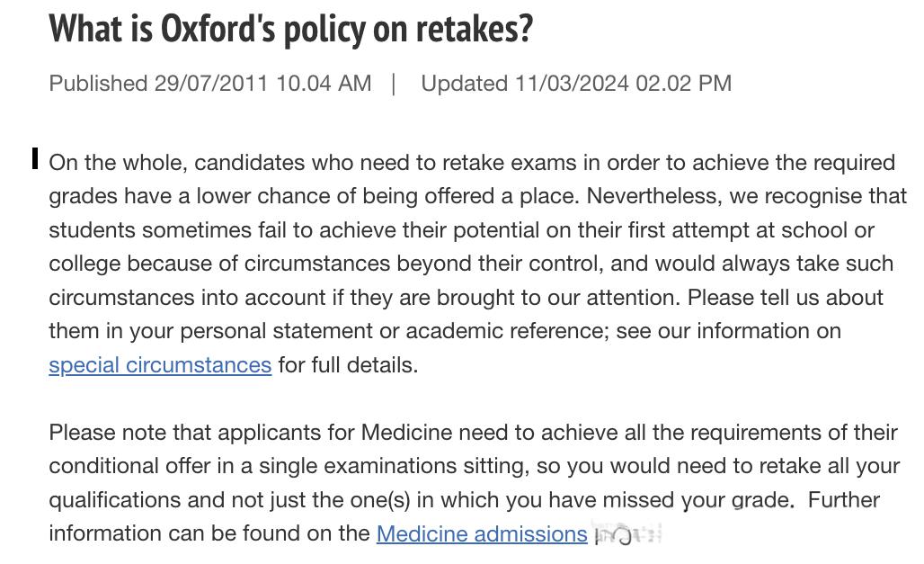Open the special circumstances link

(x=160, y=365)
